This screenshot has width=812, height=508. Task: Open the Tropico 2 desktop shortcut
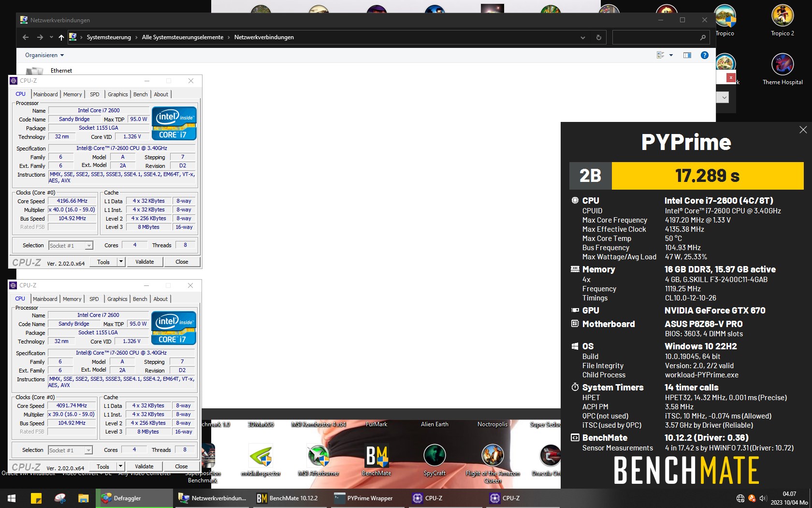click(x=782, y=20)
